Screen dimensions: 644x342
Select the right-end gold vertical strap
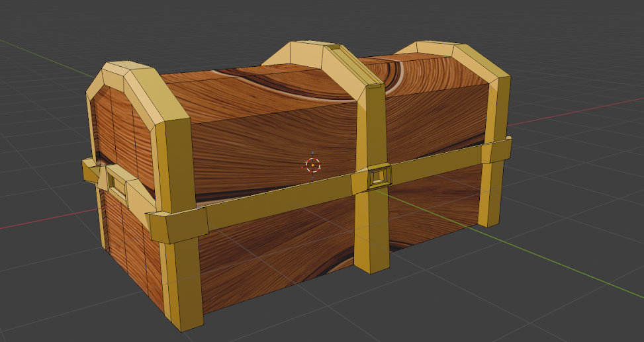click(x=492, y=192)
